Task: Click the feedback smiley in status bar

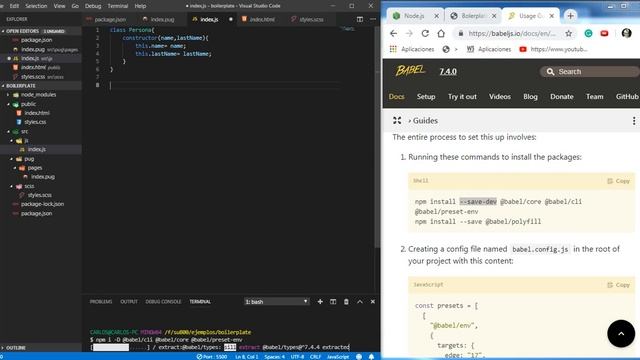Action: tap(359, 356)
